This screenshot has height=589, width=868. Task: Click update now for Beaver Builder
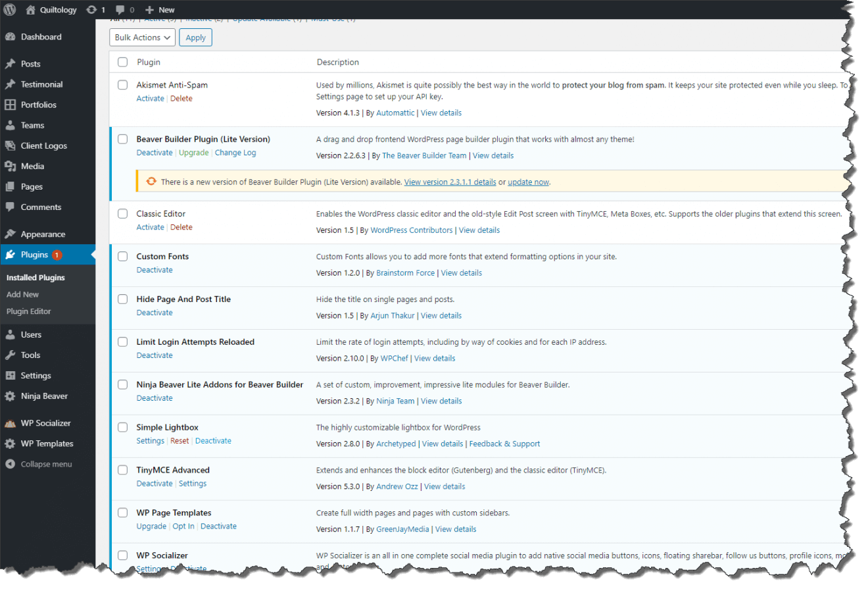tap(528, 182)
